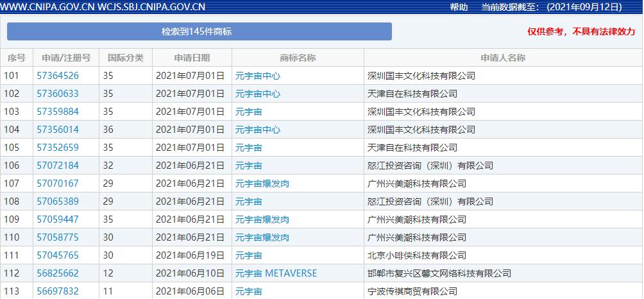Viewport: 644px width, 299px height.
Task: Select applicant 北京小啡侠科技有限公司
Action: click(x=417, y=255)
